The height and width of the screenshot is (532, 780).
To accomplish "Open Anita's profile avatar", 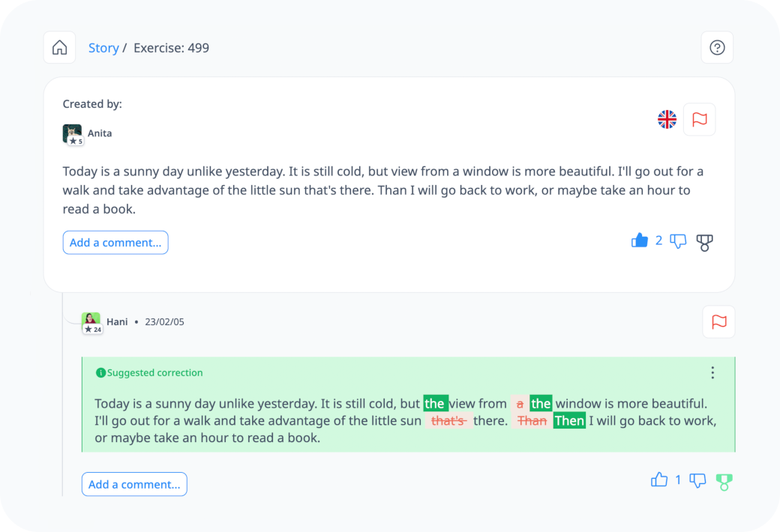I will 72,133.
